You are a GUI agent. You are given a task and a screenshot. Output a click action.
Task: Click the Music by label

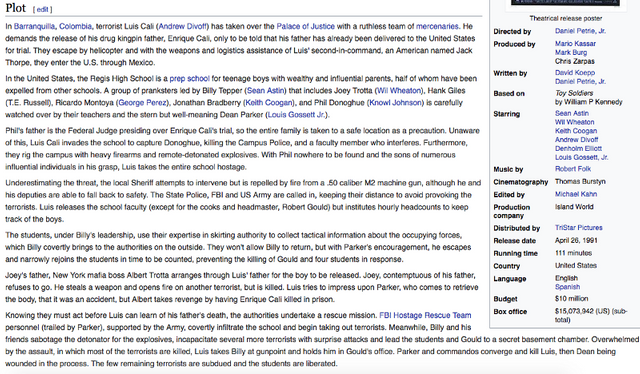pyautogui.click(x=508, y=169)
